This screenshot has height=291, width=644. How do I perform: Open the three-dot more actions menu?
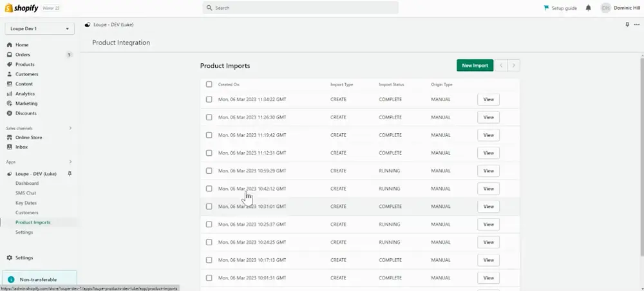[x=637, y=24]
